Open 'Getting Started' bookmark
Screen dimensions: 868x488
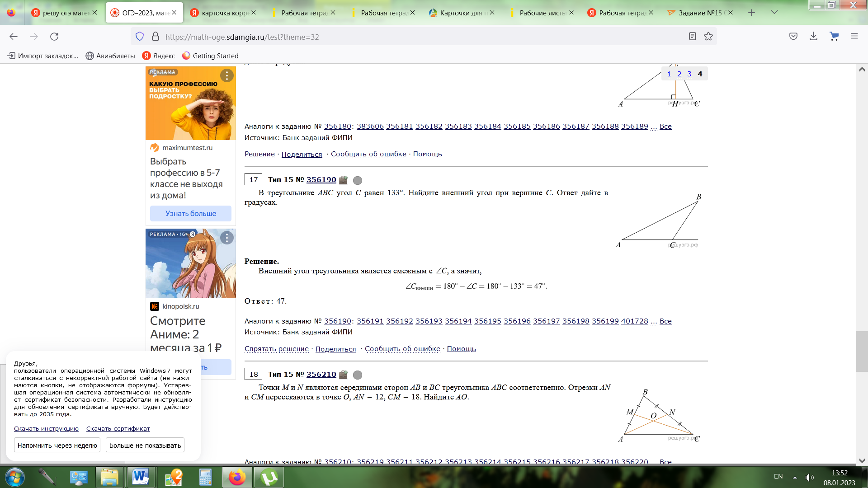[x=210, y=56]
